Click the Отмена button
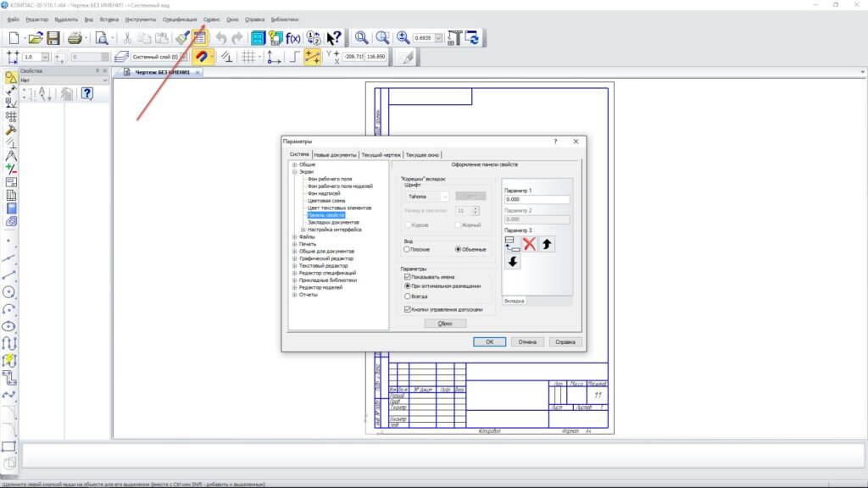The image size is (868, 488). [x=527, y=342]
